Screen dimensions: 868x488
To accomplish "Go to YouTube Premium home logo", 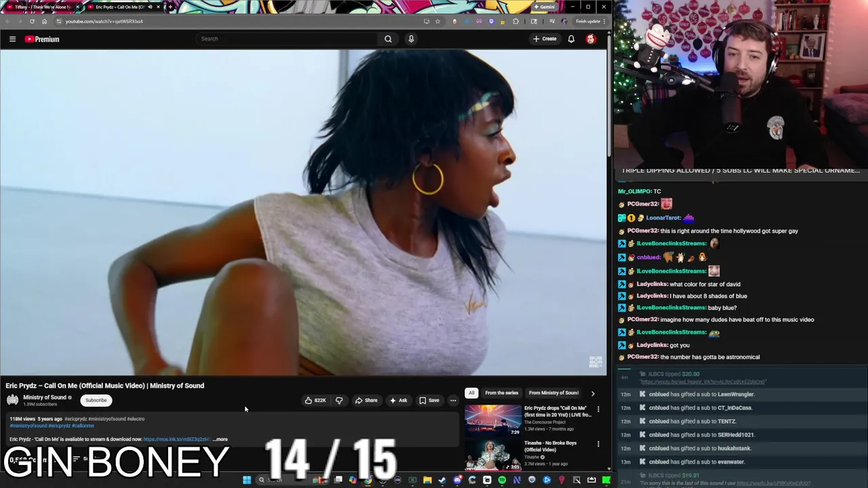I will 42,39.
